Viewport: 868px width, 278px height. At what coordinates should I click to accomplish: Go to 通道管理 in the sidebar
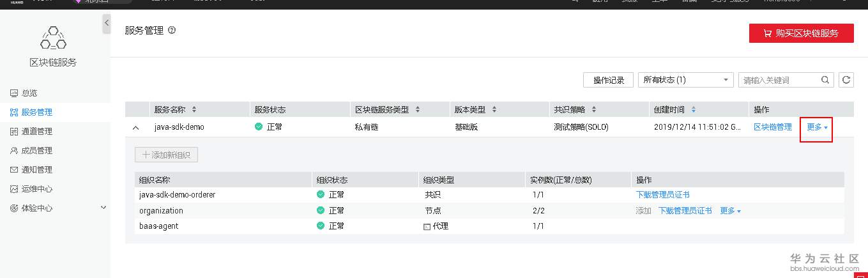[x=36, y=132]
